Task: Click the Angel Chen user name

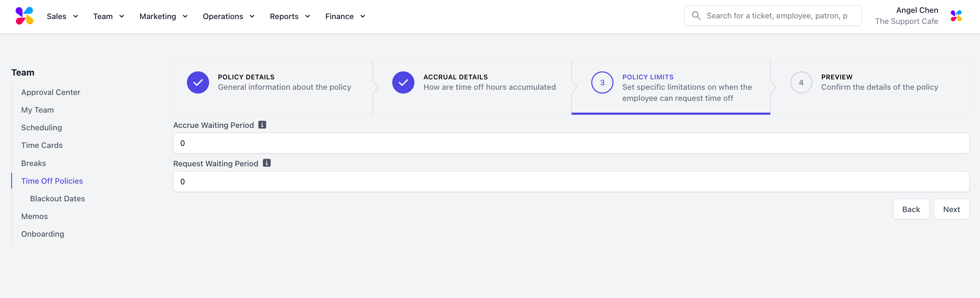Action: [x=917, y=10]
